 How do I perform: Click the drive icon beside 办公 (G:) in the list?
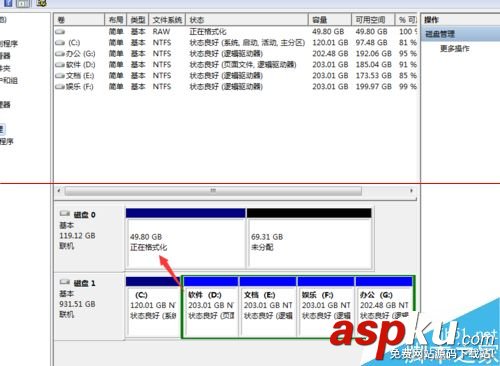60,54
